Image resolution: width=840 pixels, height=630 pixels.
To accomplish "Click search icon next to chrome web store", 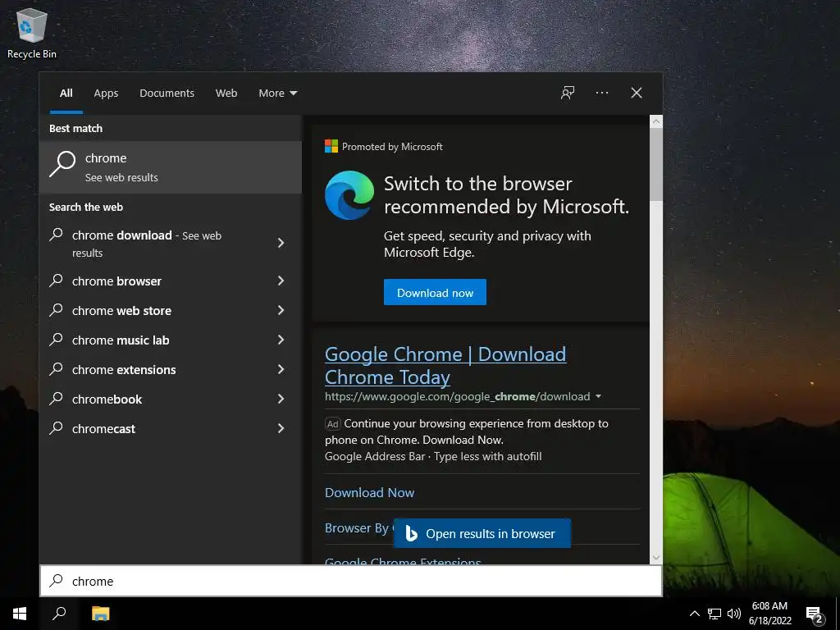I will pyautogui.click(x=57, y=309).
